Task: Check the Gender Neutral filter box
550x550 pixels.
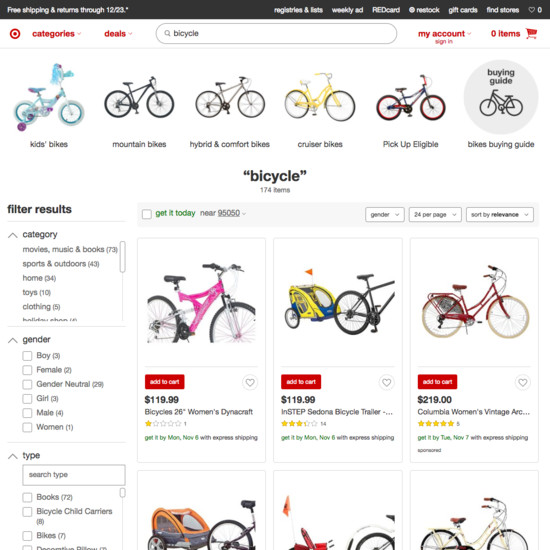Action: coord(27,384)
